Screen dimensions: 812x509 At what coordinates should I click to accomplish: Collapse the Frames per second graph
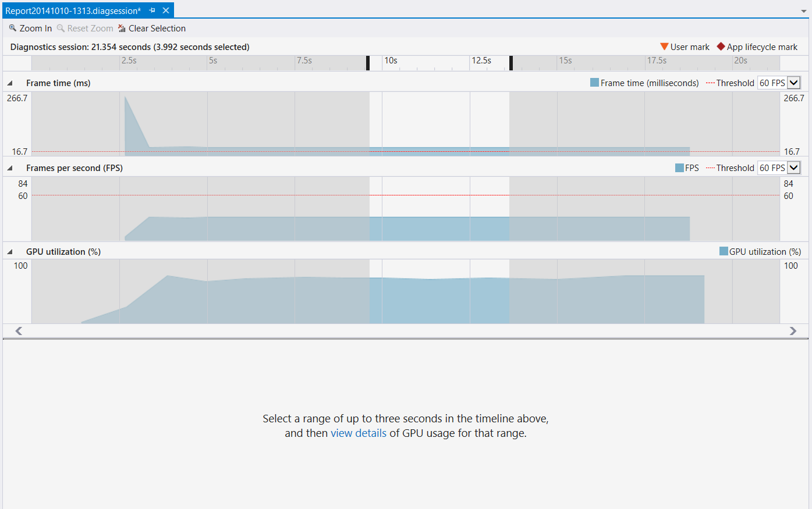pyautogui.click(x=10, y=168)
